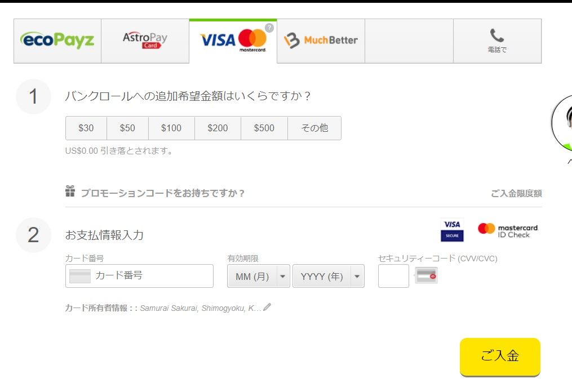Viewport: 572px width, 392px height.
Task: Choose the $30 deposit amount
Action: pos(86,128)
